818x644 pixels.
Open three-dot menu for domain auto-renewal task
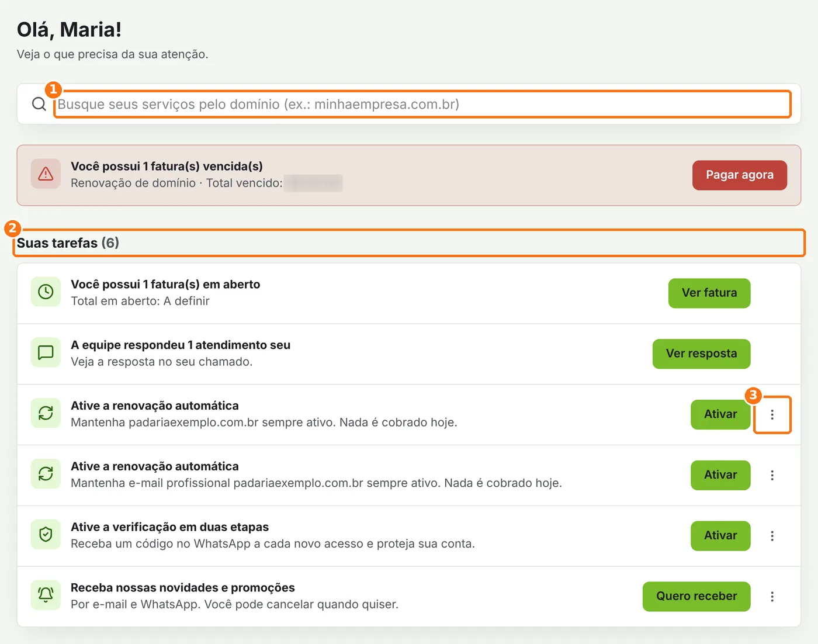(x=772, y=414)
